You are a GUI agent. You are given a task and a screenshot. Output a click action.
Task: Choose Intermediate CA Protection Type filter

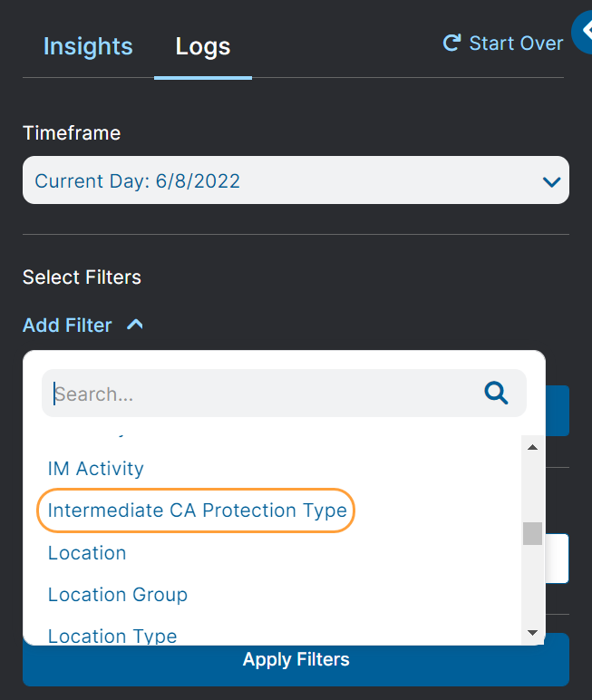point(197,510)
